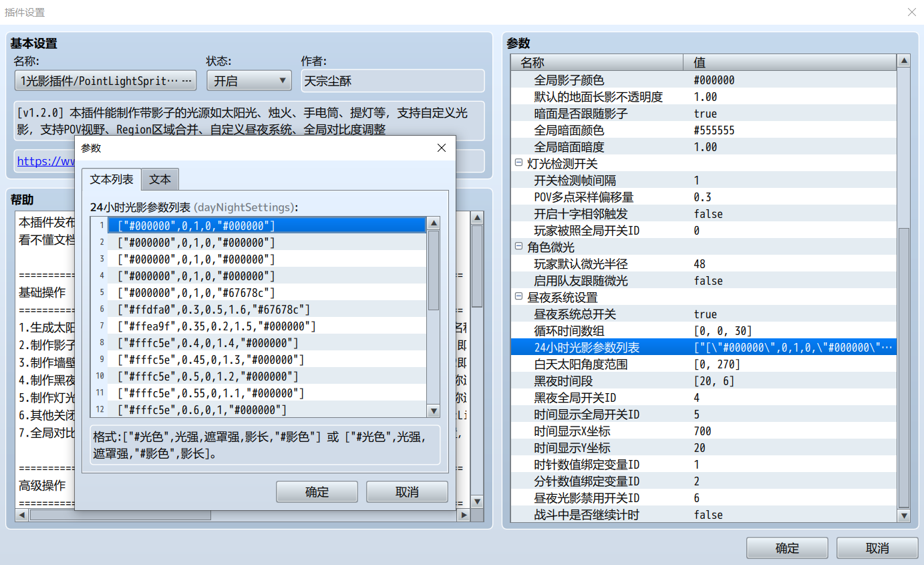The height and width of the screenshot is (565, 924).
Task: Select the 昼夜系统总开关 parameter row
Action: coord(704,314)
